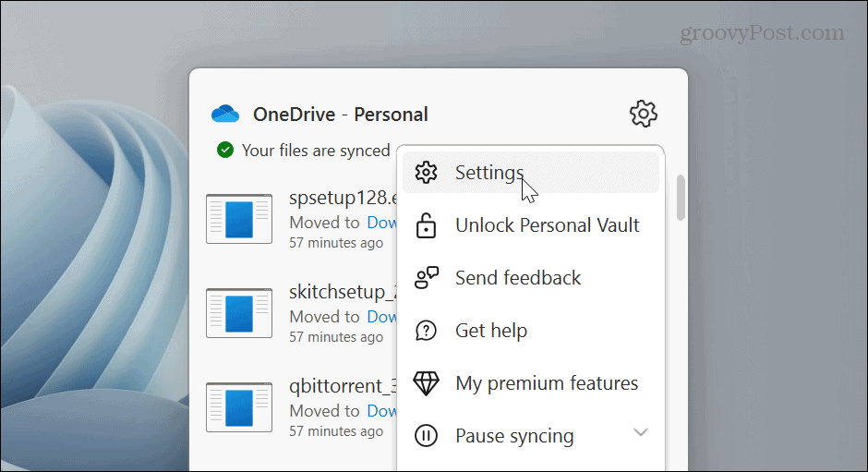868x472 pixels.
Task: Open Settings from the menu
Action: point(530,173)
